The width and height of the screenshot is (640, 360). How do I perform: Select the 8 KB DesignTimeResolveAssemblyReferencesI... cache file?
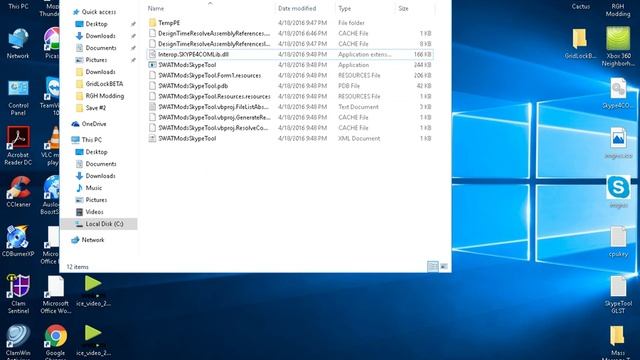[290, 44]
